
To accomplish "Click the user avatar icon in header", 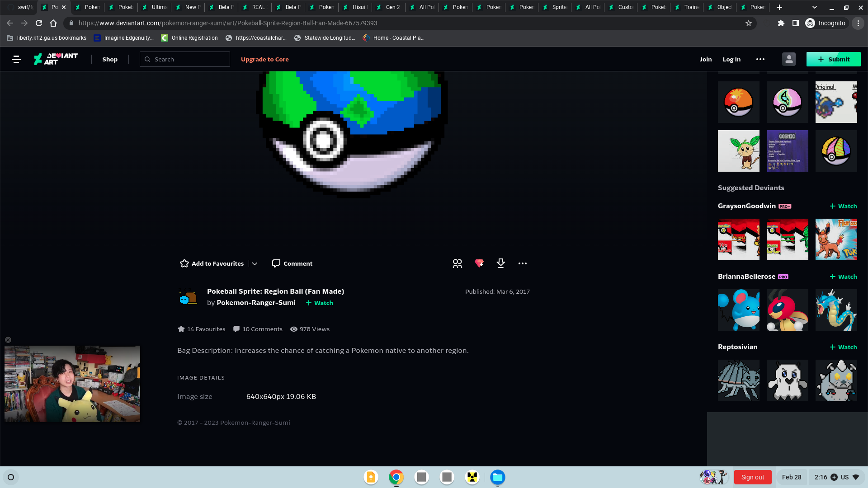I will pos(789,59).
